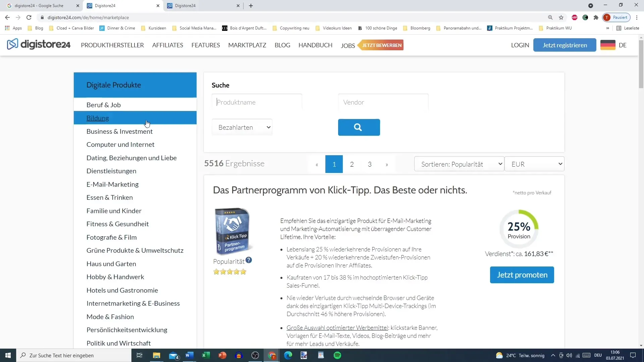Click the Popularität help question mark icon
The height and width of the screenshot is (362, 644).
(249, 260)
